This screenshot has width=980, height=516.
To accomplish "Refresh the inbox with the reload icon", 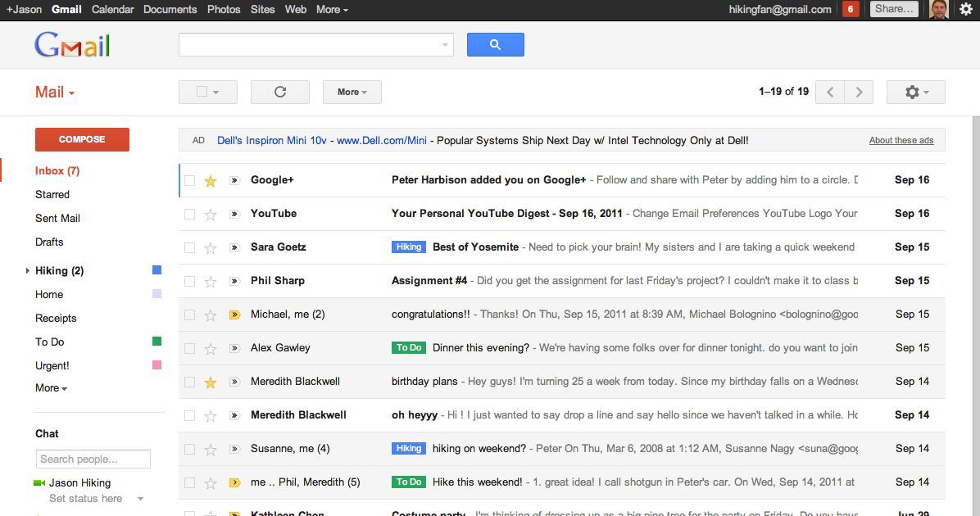I will point(280,92).
